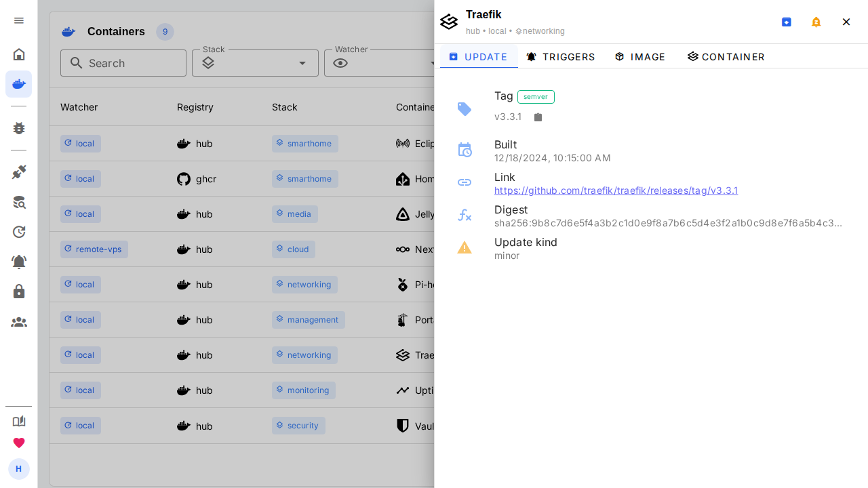868x488 pixels.
Task: Switch to the Container tab
Action: 726,57
